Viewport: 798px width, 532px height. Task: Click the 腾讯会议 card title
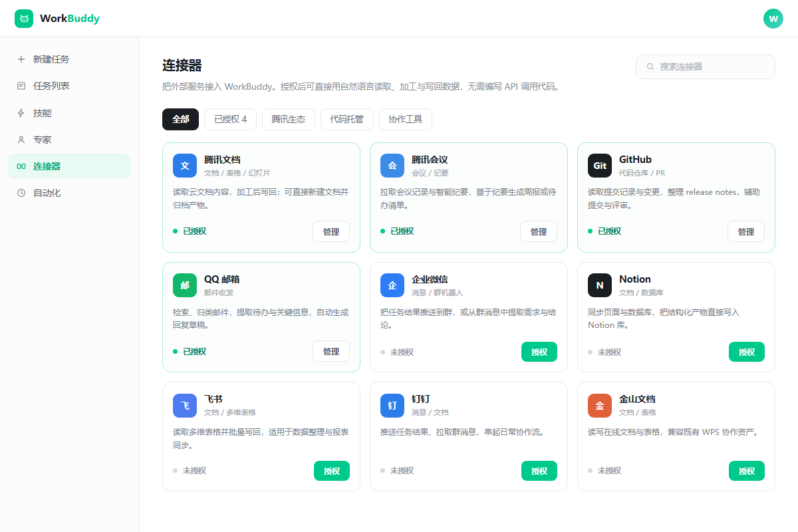tap(430, 160)
